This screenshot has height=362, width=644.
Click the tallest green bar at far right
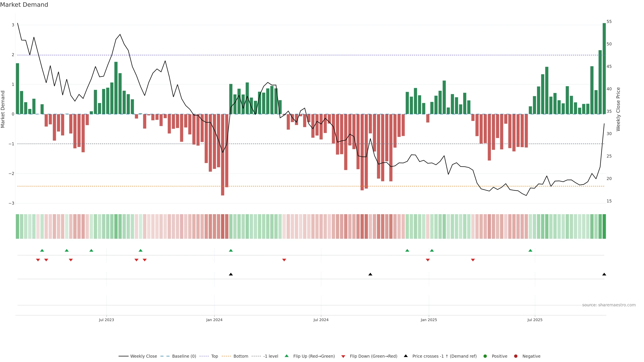coord(604,69)
